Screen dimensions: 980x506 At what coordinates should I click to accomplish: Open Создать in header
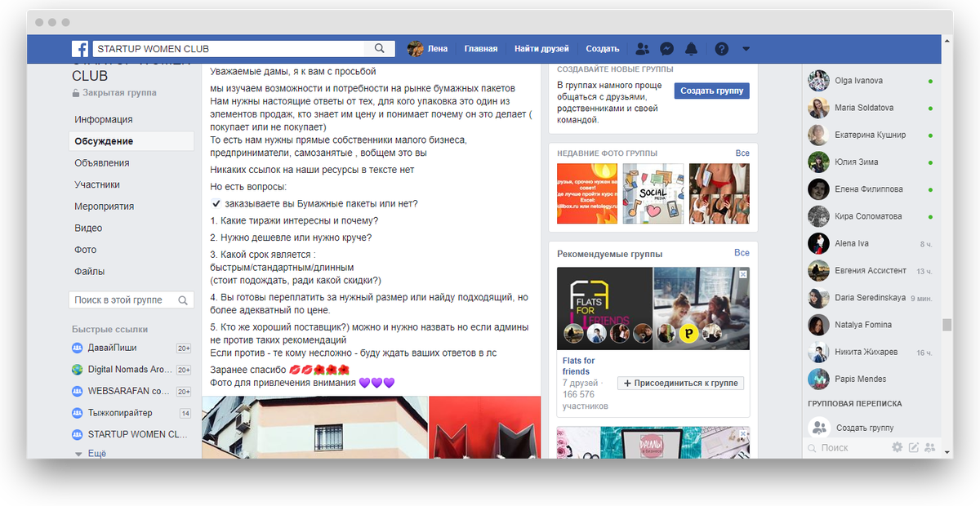point(603,49)
